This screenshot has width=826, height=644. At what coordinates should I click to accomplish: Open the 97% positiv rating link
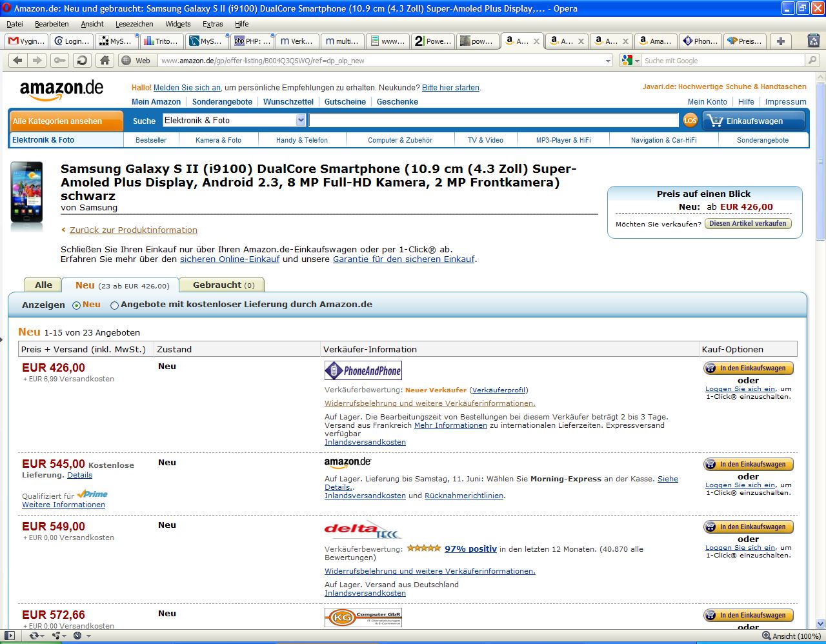point(470,549)
